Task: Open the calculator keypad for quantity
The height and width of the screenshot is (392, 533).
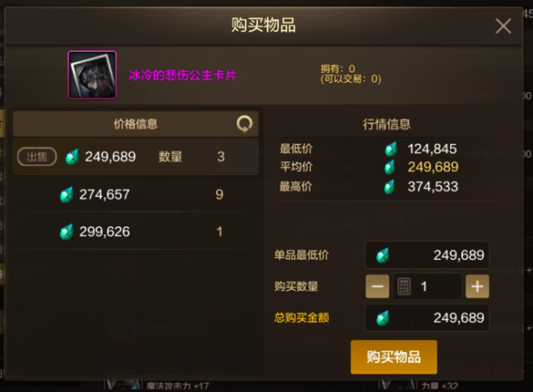Action: (404, 287)
